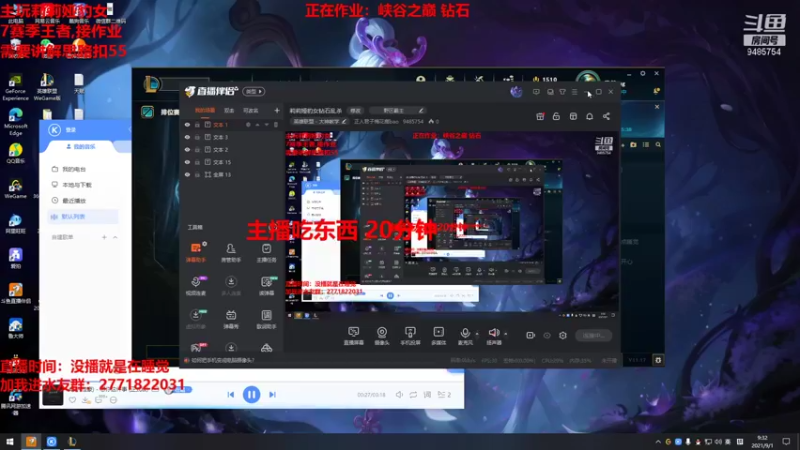This screenshot has height=450, width=800.
Task: Add new playlist in music player
Action: pos(104,237)
